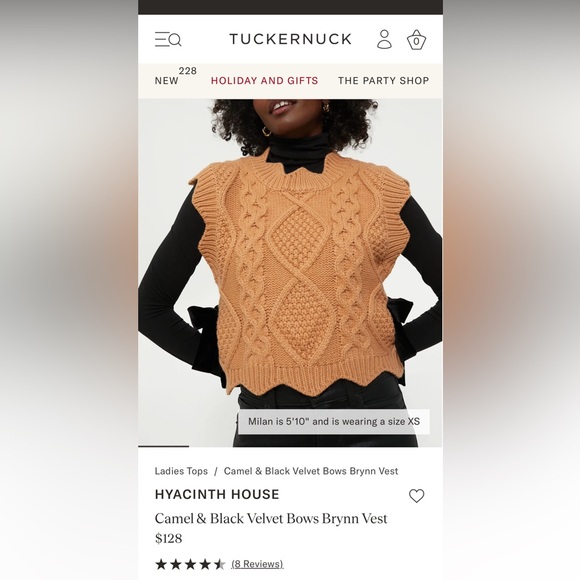Open the account profile icon

(384, 39)
